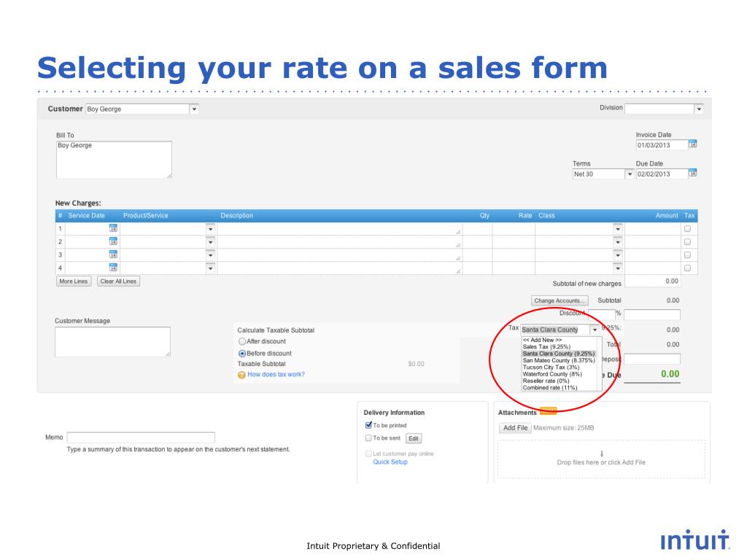
Task: Select Waterford County (8%) tax rate
Action: click(552, 374)
